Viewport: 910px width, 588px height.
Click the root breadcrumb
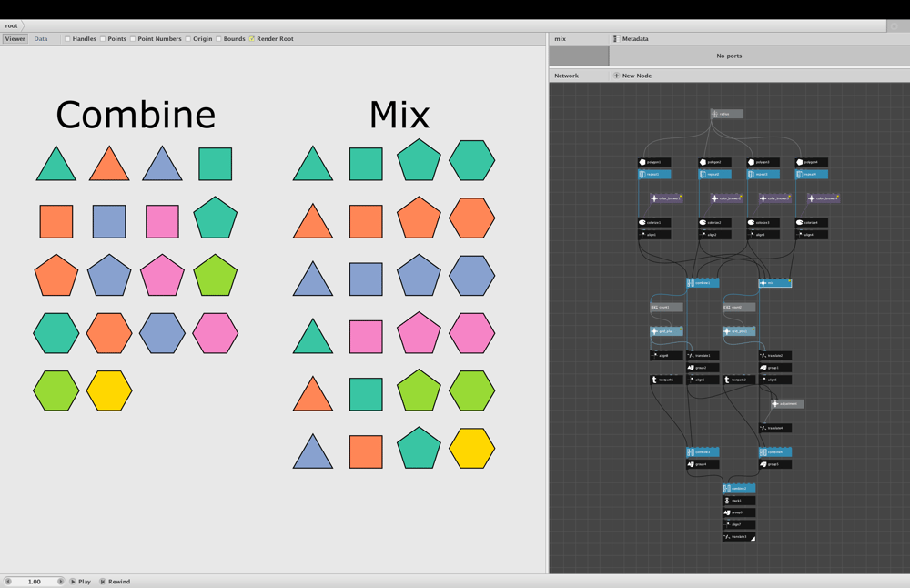12,25
